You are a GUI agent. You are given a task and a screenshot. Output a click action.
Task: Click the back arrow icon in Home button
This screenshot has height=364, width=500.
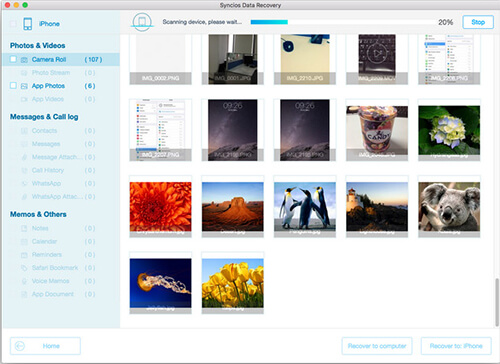[20, 346]
